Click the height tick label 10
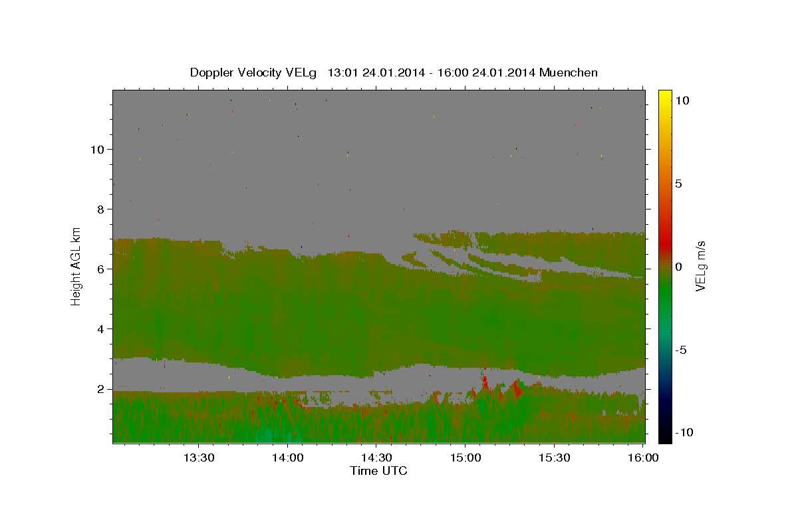Screen dimensions: 798x532 click(97, 149)
